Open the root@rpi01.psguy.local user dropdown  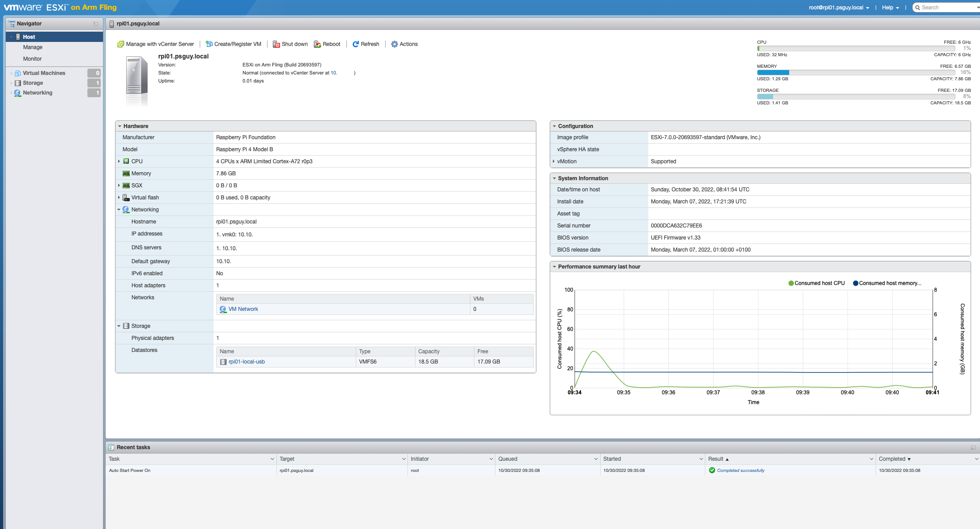pos(839,8)
